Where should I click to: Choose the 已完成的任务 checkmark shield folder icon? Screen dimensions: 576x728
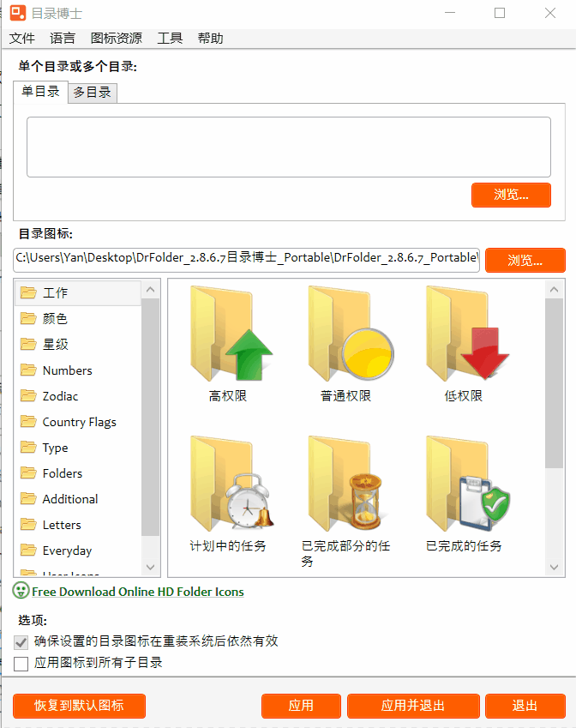pyautogui.click(x=467, y=484)
